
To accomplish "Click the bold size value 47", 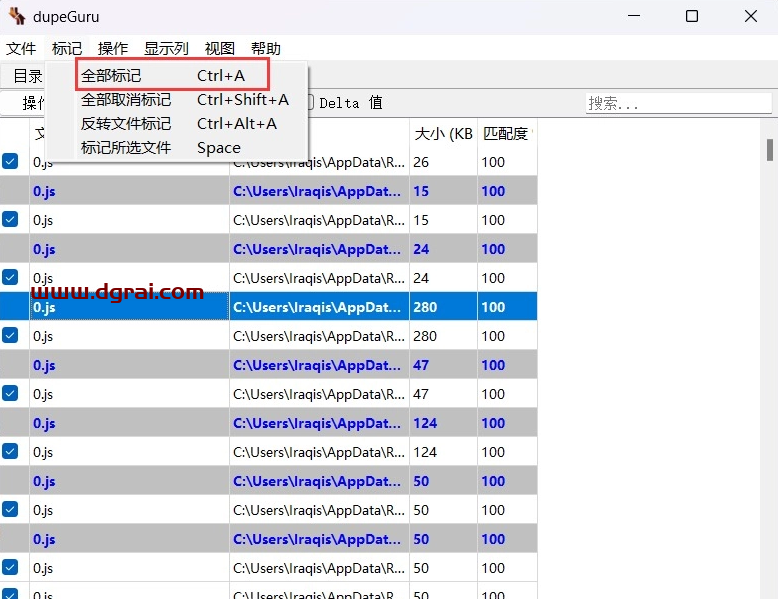I will click(x=421, y=365).
